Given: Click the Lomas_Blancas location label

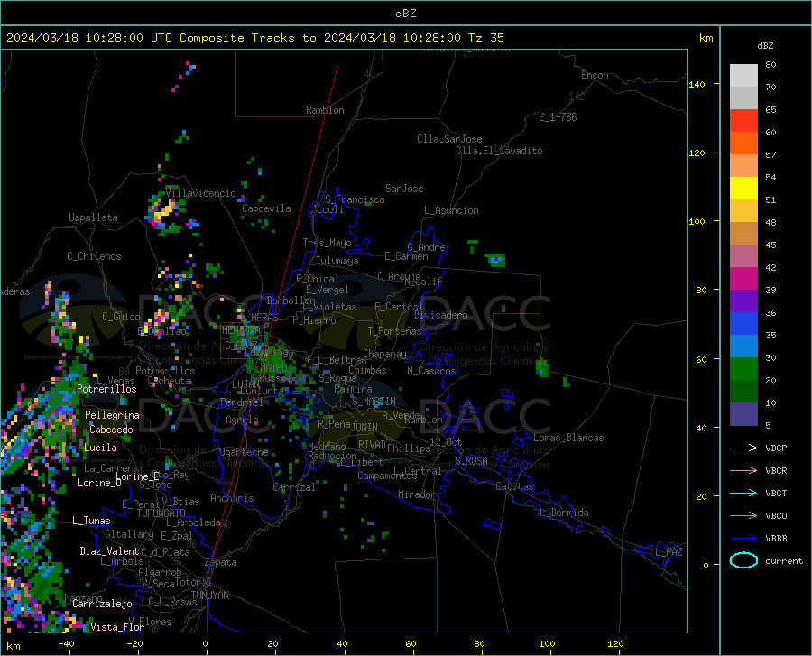Looking at the screenshot, I should [568, 438].
